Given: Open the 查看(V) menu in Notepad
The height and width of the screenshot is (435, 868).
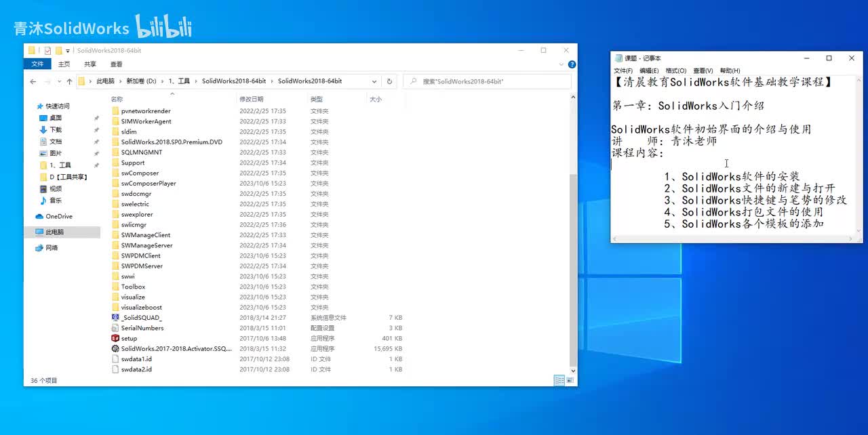Looking at the screenshot, I should tap(703, 70).
